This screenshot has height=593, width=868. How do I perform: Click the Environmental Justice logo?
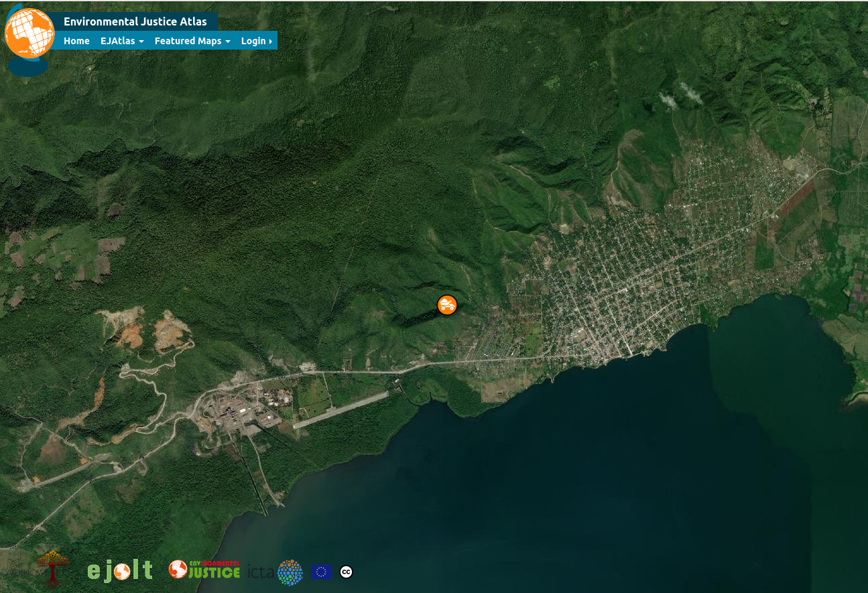[x=204, y=570]
